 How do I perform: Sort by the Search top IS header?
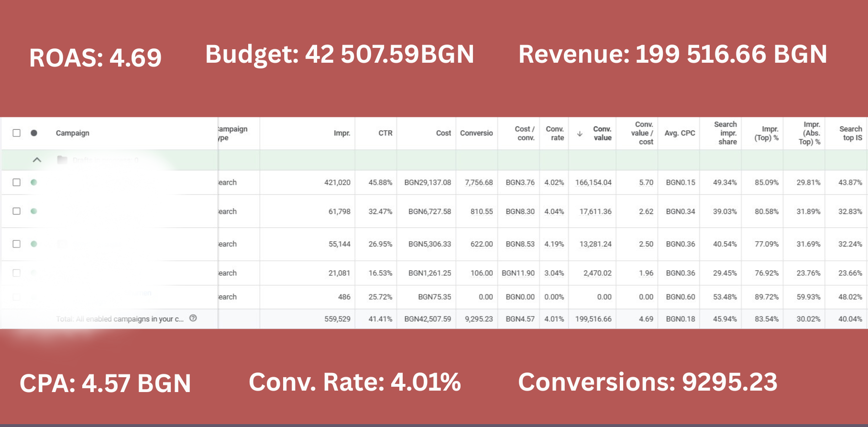click(851, 133)
